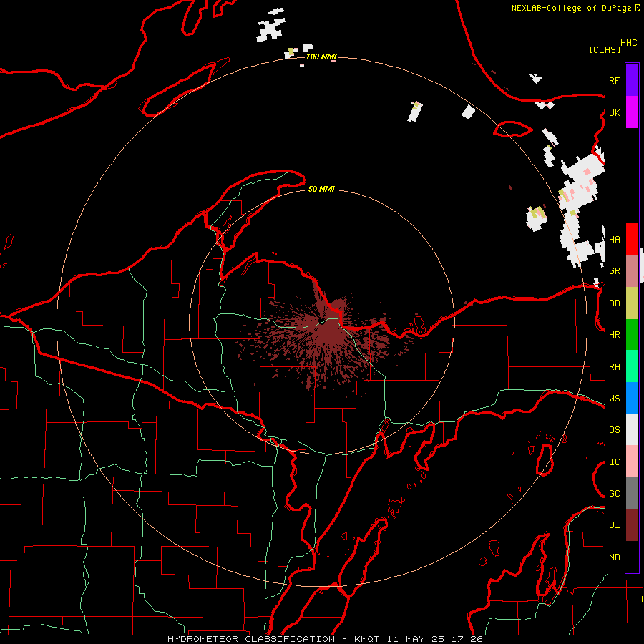The image size is (644, 644).
Task: Select the gray GC legend swatch
Action: 632,493
